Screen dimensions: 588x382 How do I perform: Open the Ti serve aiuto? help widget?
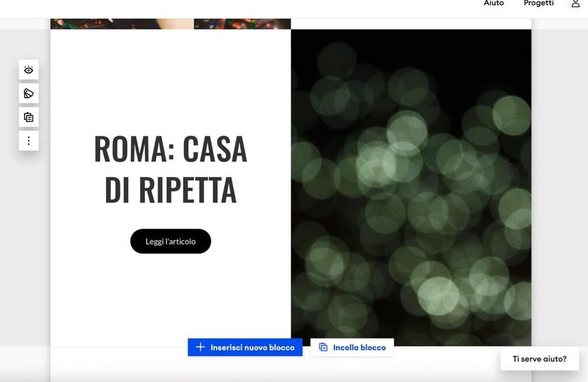540,359
